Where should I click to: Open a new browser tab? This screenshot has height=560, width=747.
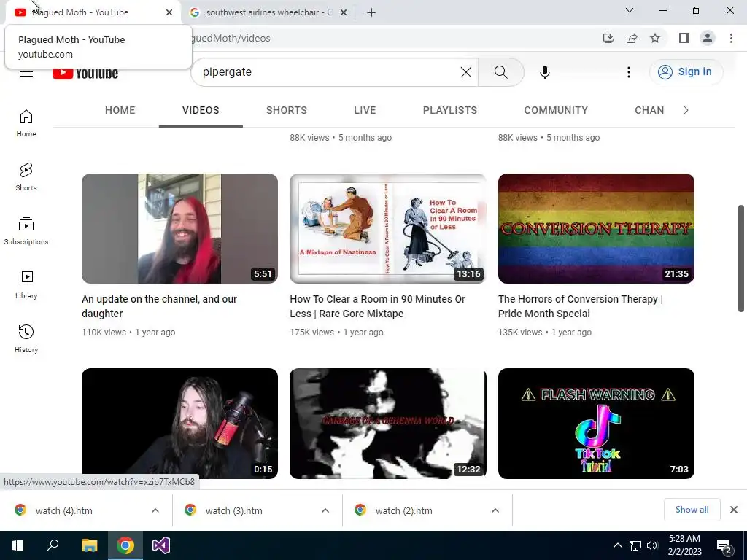(x=371, y=12)
